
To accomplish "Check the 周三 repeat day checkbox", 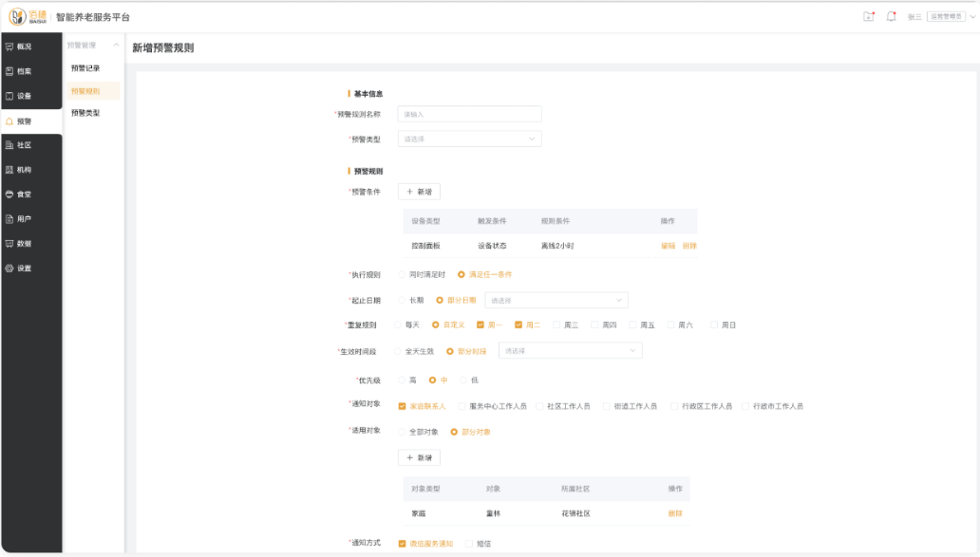I will coord(557,325).
